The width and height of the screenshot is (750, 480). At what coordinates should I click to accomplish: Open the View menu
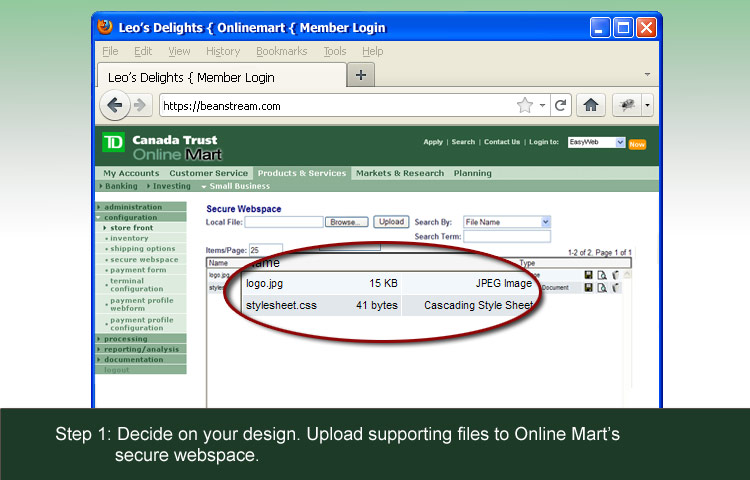(179, 51)
